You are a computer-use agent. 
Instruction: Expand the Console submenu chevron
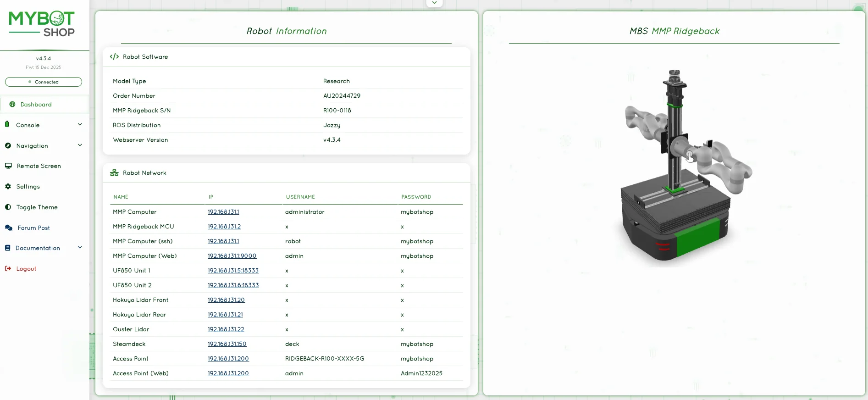click(80, 125)
